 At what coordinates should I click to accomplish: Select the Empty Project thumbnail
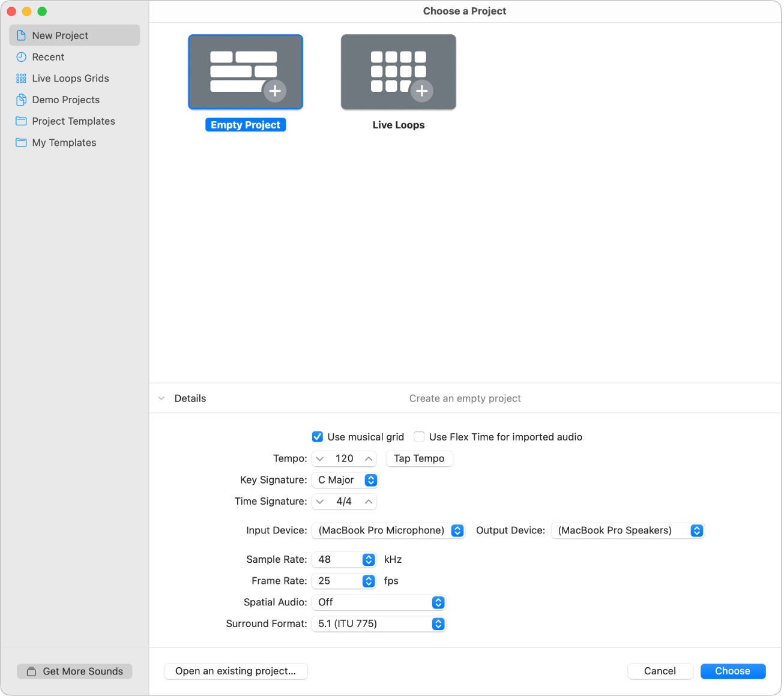pos(245,72)
